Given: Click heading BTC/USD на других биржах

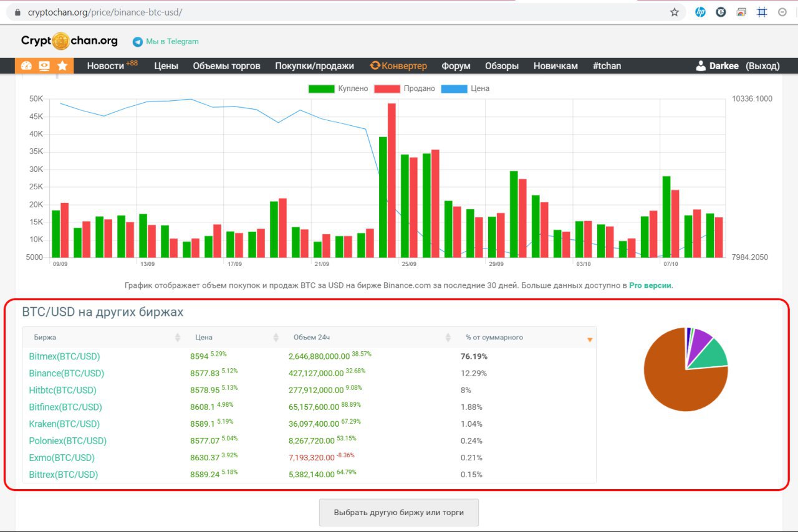Looking at the screenshot, I should (103, 312).
